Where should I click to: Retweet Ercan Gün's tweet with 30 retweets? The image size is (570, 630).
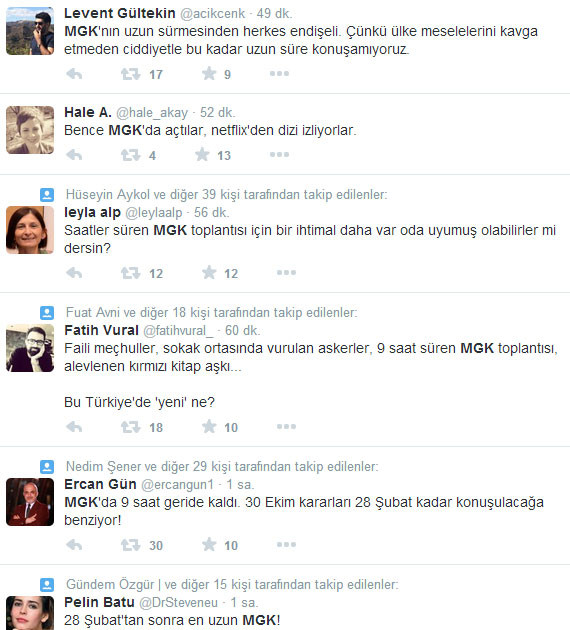tap(131, 545)
